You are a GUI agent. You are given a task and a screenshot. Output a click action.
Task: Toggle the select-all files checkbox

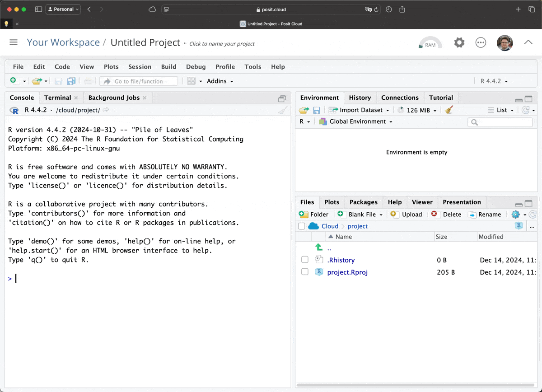click(x=302, y=226)
